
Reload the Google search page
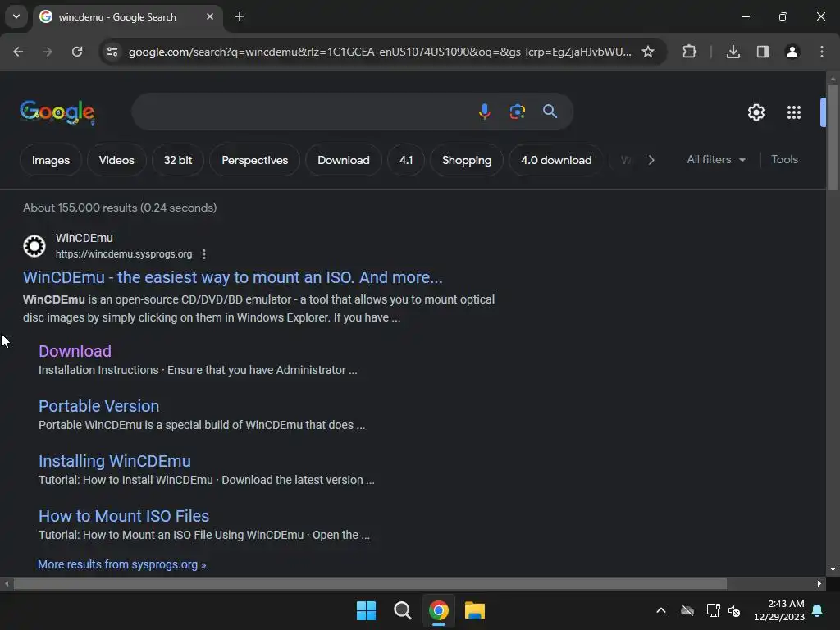tap(77, 52)
